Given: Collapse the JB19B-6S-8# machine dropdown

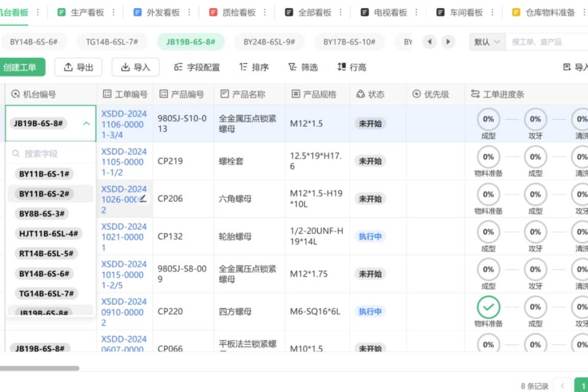Looking at the screenshot, I should pos(86,123).
